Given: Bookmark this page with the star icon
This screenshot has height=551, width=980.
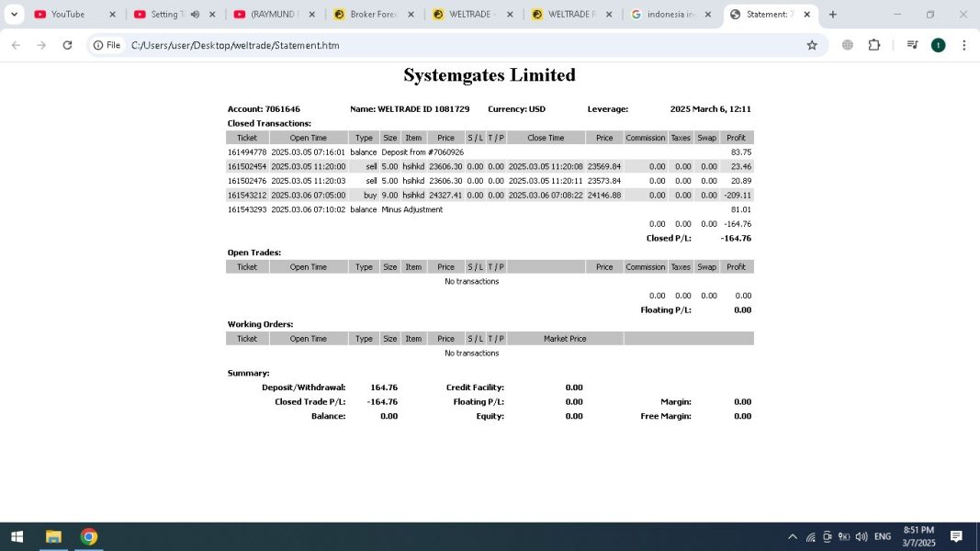Looking at the screenshot, I should point(812,45).
